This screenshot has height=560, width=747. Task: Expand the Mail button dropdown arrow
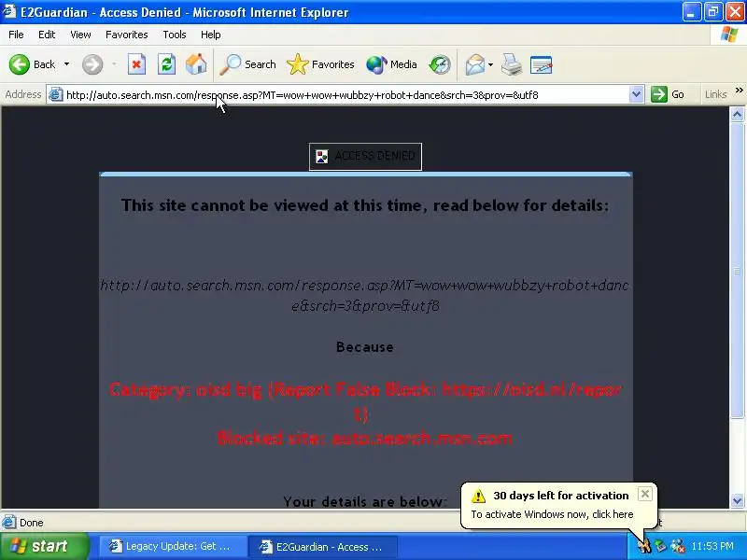[491, 64]
